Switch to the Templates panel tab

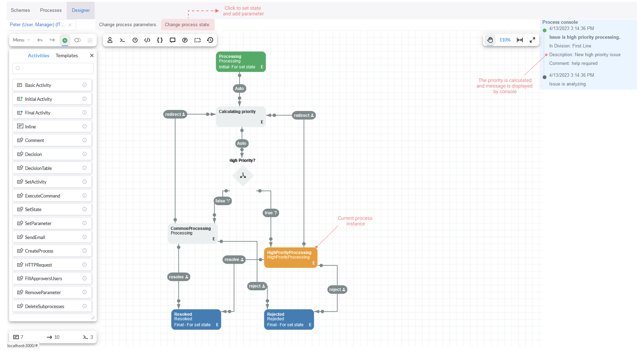pyautogui.click(x=67, y=55)
